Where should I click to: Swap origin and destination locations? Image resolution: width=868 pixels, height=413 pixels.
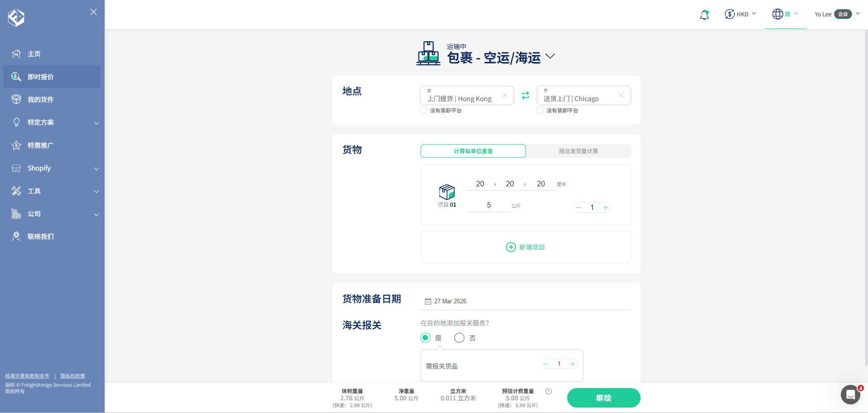526,96
